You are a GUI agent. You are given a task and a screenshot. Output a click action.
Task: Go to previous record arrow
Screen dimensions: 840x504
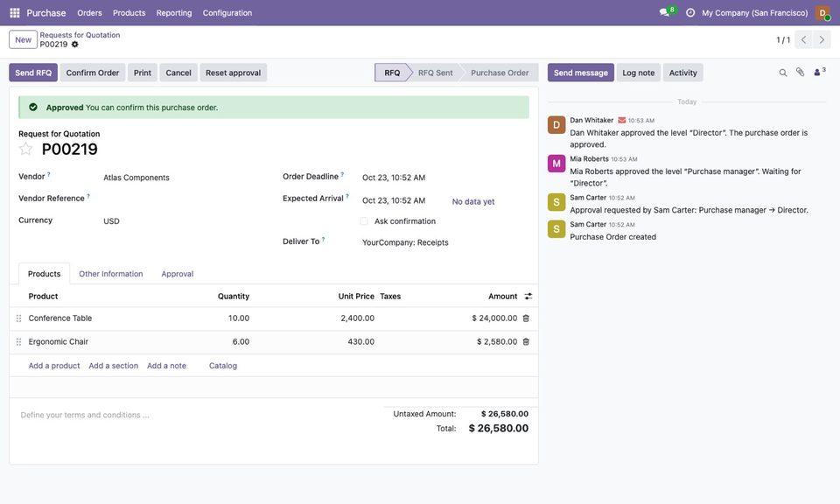(803, 39)
